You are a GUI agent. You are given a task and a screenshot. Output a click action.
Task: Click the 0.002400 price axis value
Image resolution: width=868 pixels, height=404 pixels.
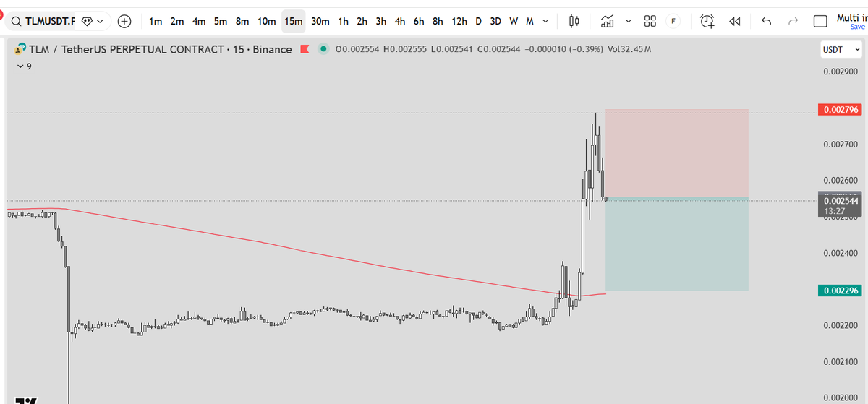(840, 253)
